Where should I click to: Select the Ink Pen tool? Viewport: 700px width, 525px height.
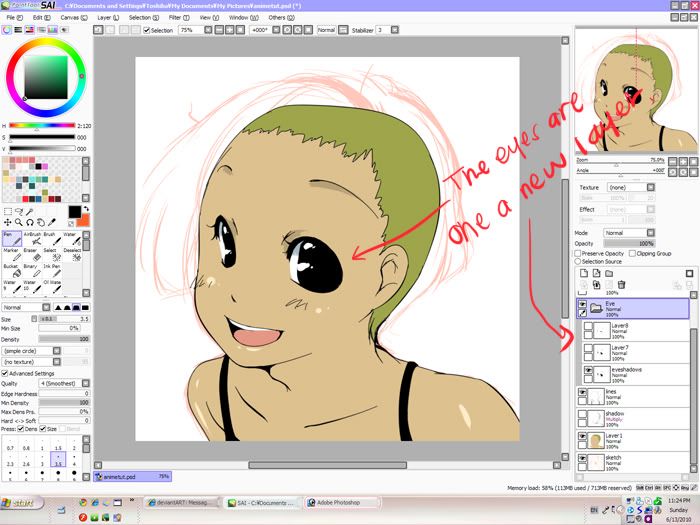[x=52, y=271]
